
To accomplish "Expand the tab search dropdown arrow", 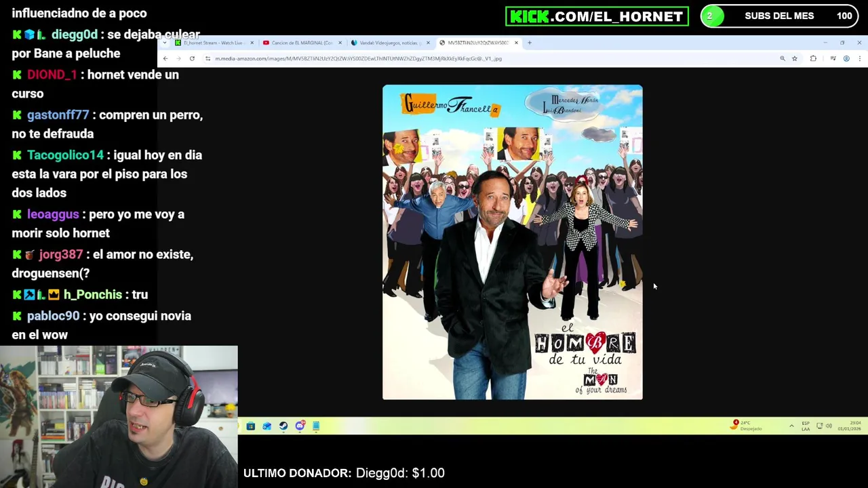I will [165, 43].
